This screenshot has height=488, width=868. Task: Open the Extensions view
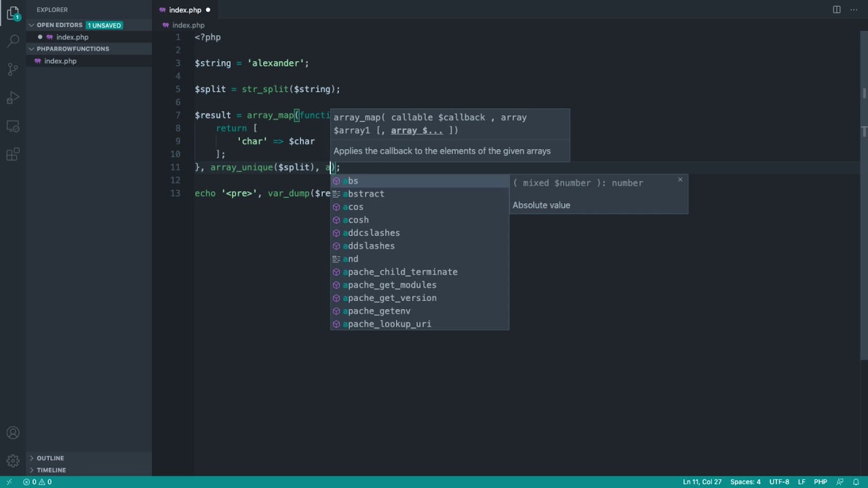pyautogui.click(x=13, y=155)
